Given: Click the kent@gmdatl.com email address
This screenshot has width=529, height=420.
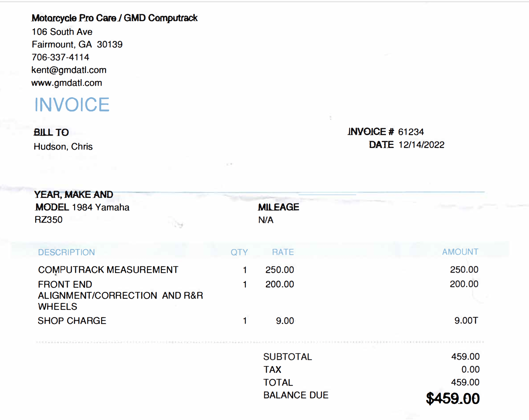Looking at the screenshot, I should 69,70.
